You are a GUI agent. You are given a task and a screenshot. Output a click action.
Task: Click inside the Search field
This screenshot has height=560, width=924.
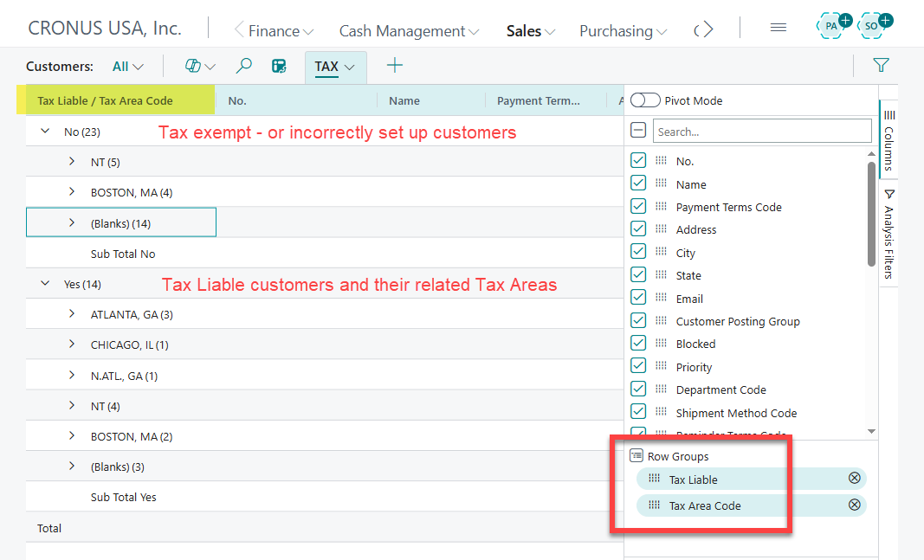pos(762,130)
